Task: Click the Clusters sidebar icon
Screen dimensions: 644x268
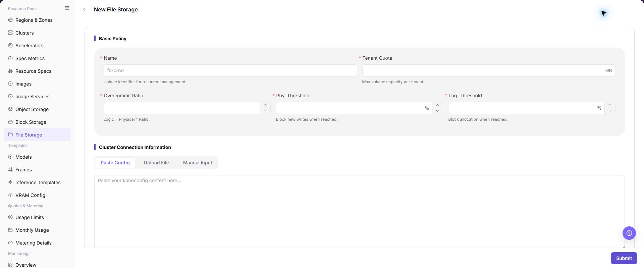Action: pyautogui.click(x=10, y=33)
